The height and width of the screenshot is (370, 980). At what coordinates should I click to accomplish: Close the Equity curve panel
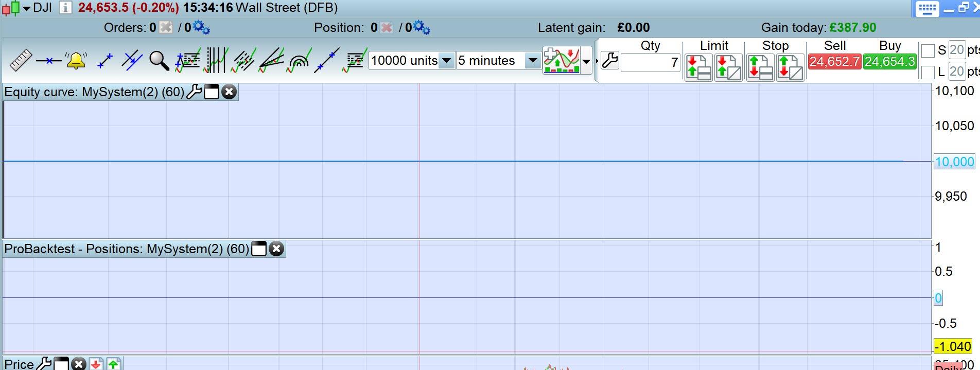[229, 92]
